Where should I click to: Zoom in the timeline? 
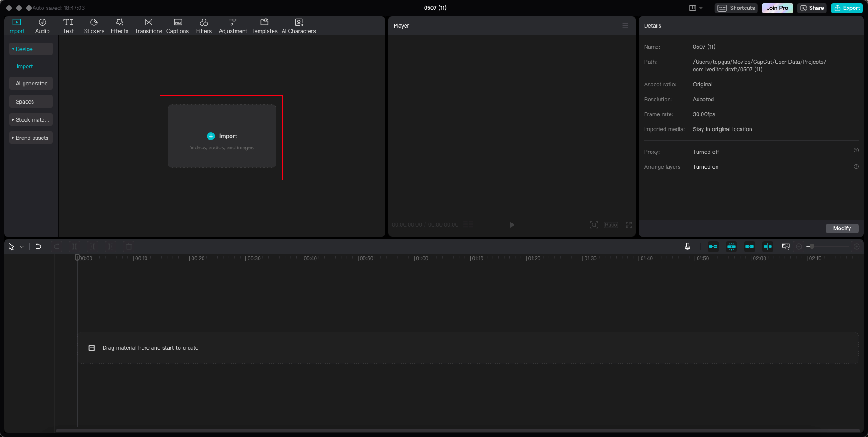[x=857, y=247]
